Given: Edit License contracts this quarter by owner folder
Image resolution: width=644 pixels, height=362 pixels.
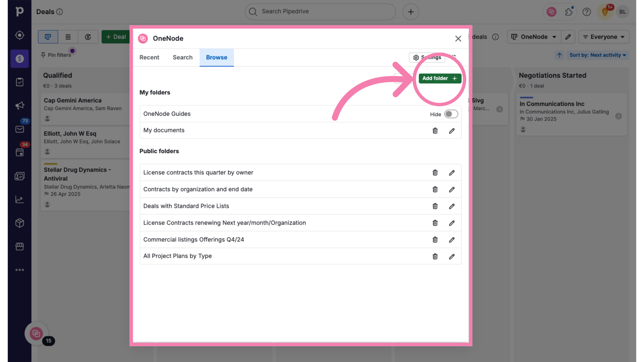Looking at the screenshot, I should [452, 173].
